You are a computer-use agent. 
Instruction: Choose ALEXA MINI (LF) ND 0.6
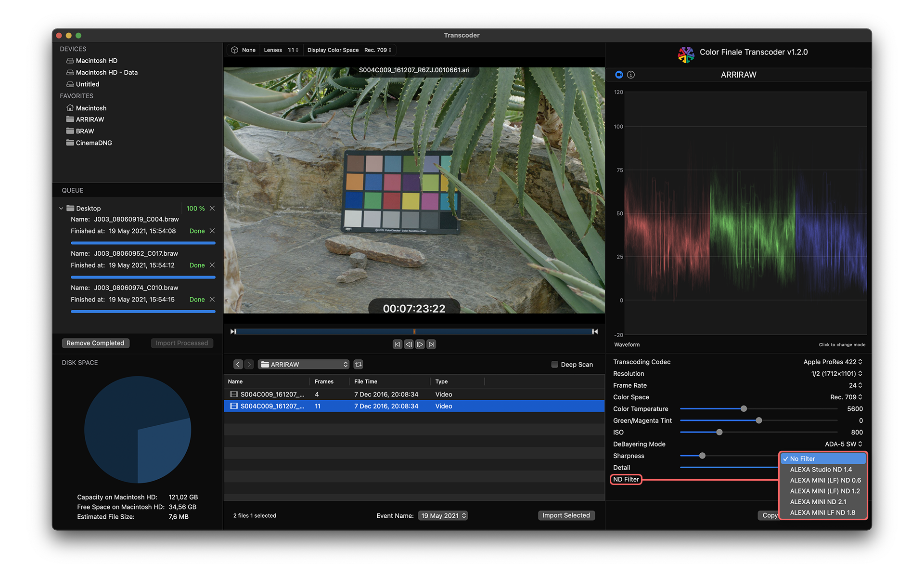[x=823, y=480]
